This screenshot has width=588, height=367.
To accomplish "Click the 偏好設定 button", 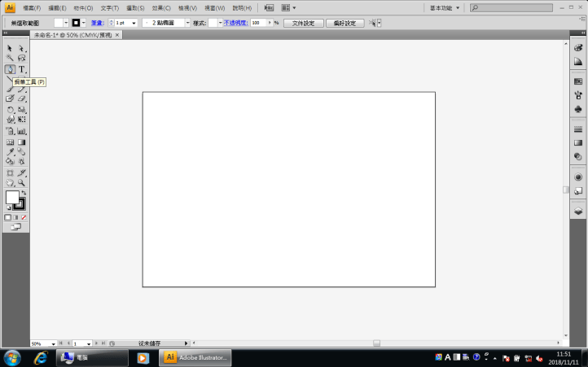I will click(344, 23).
